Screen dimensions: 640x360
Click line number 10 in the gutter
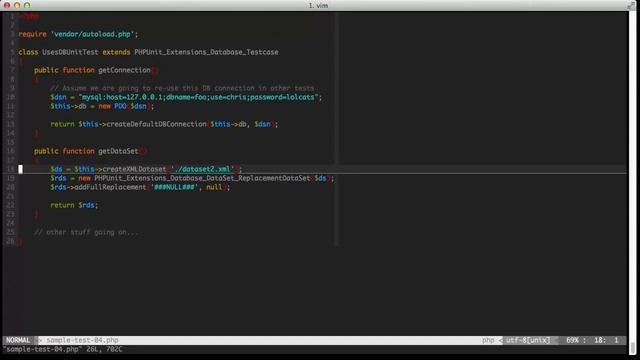pyautogui.click(x=11, y=97)
